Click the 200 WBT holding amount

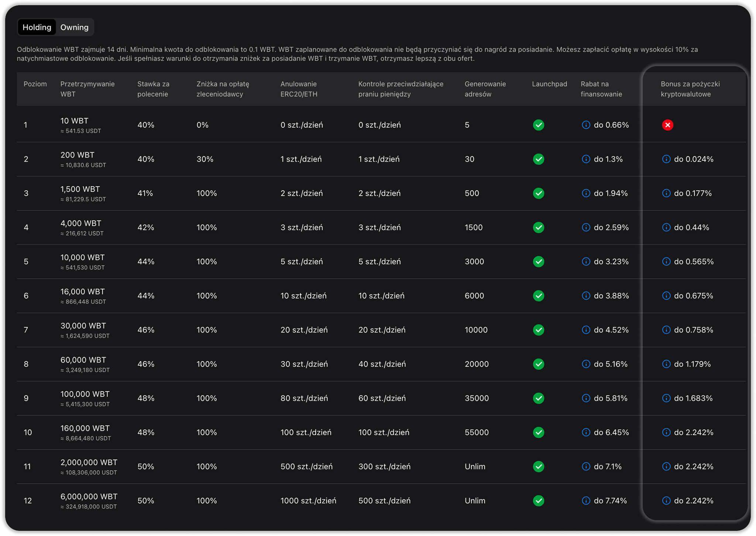77,155
